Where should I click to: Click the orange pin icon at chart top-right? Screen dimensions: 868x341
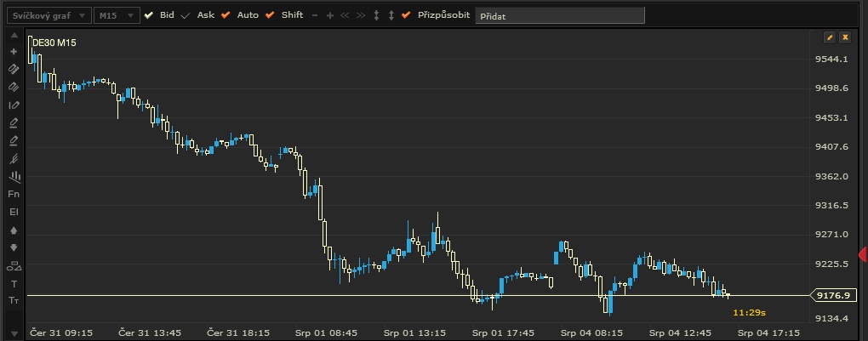click(829, 37)
